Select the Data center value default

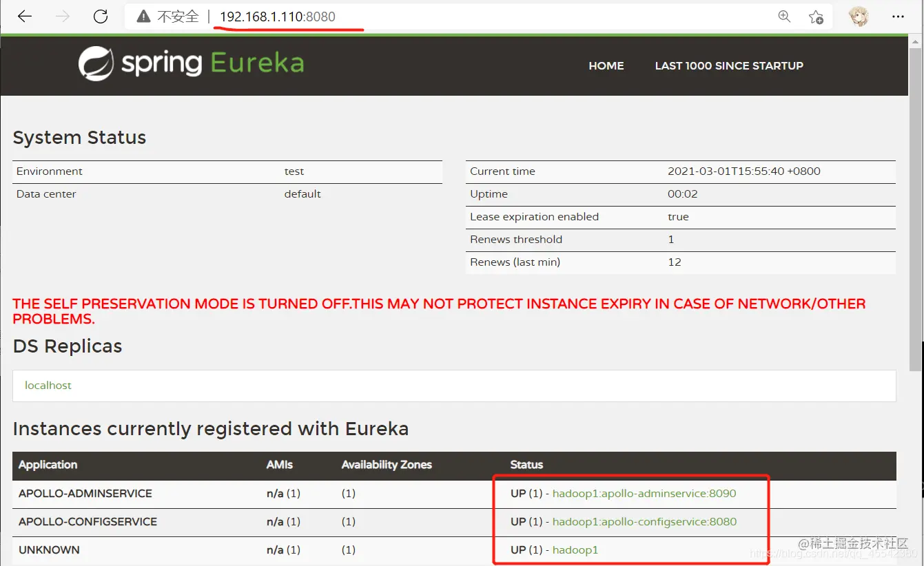(302, 194)
